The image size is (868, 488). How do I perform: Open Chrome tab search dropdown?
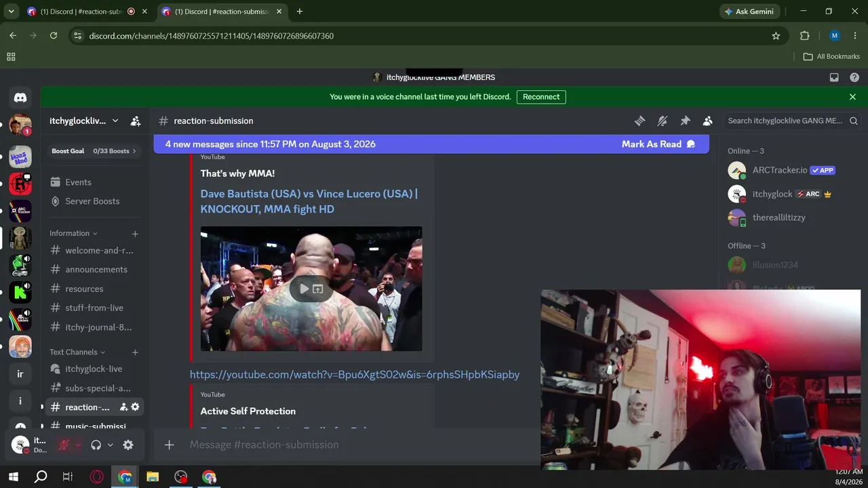tap(11, 12)
